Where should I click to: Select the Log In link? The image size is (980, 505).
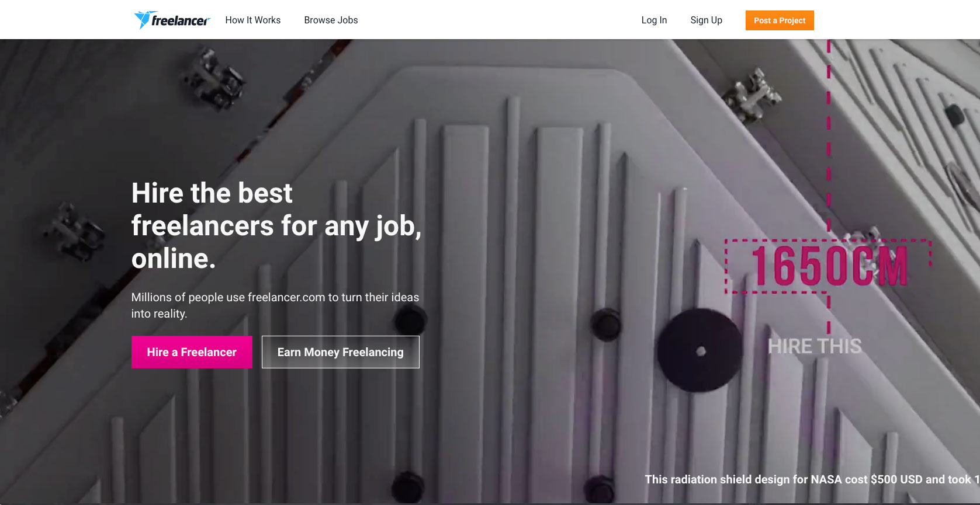[654, 20]
